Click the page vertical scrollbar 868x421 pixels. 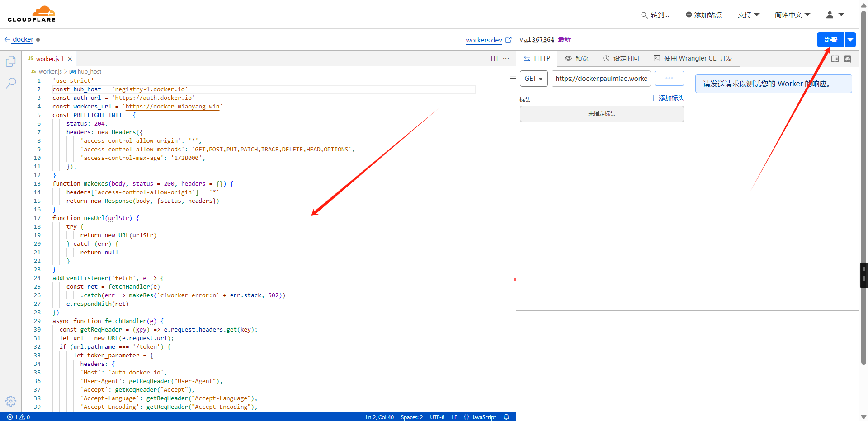pyautogui.click(x=863, y=187)
